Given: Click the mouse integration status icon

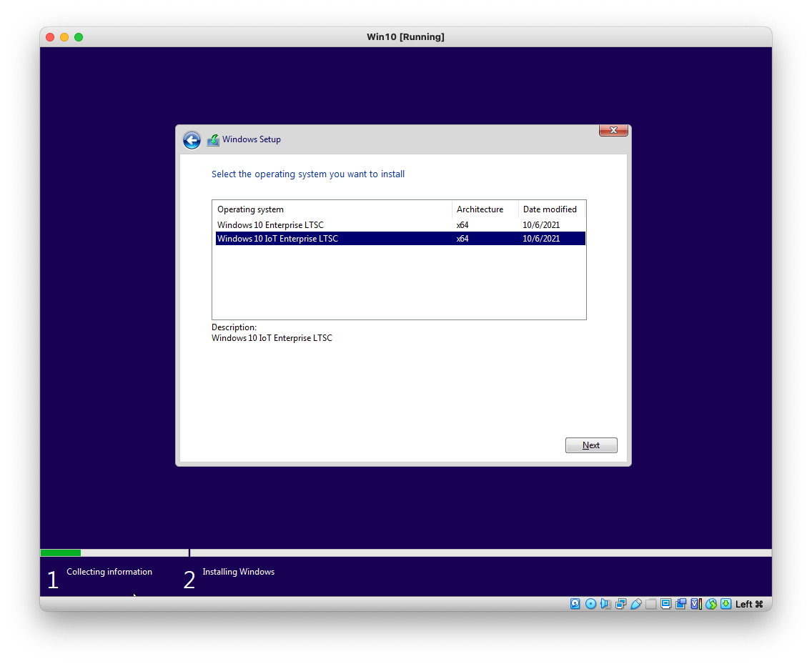Looking at the screenshot, I should 711,604.
